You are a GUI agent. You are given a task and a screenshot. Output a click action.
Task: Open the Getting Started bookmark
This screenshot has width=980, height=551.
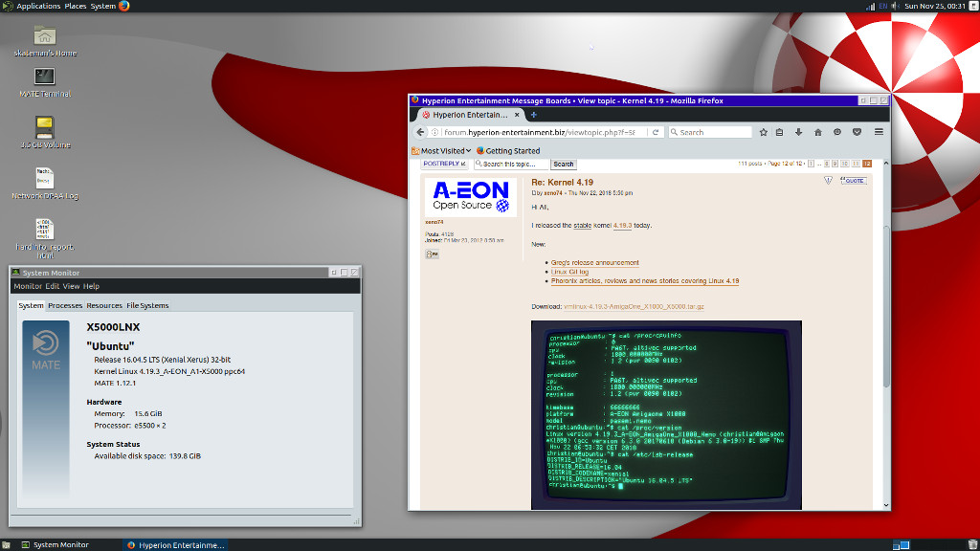tap(508, 150)
